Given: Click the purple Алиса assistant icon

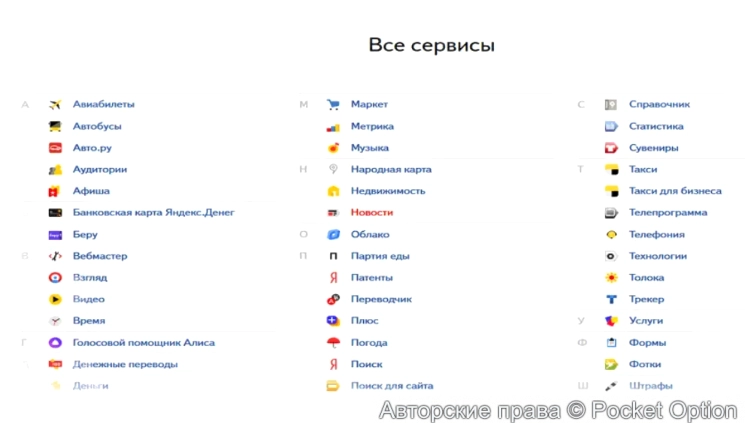Looking at the screenshot, I should tap(55, 342).
